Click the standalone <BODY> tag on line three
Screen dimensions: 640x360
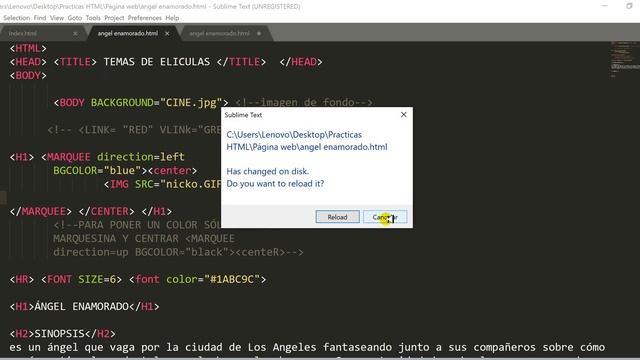point(28,76)
